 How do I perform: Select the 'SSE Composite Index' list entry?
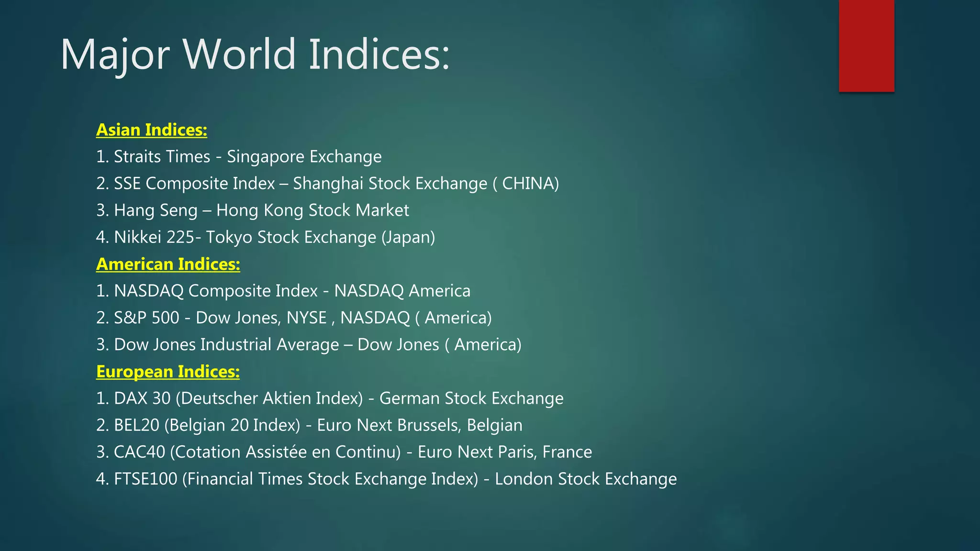(327, 184)
